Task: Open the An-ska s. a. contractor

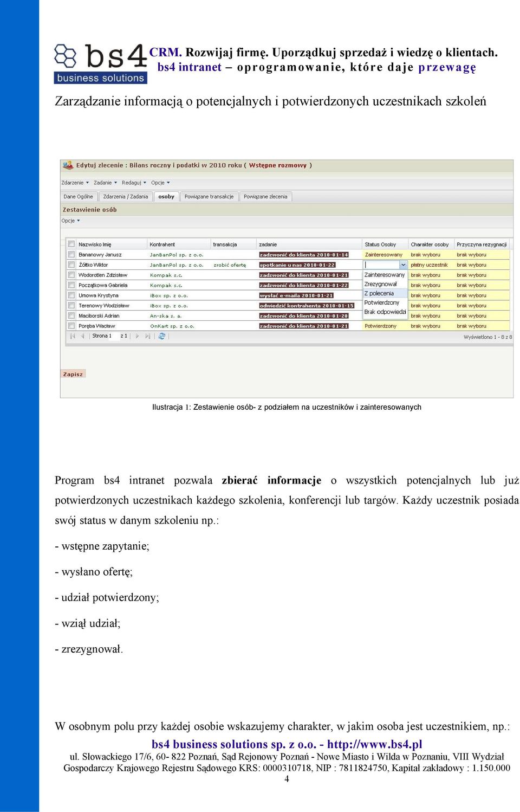Action: 166,316
